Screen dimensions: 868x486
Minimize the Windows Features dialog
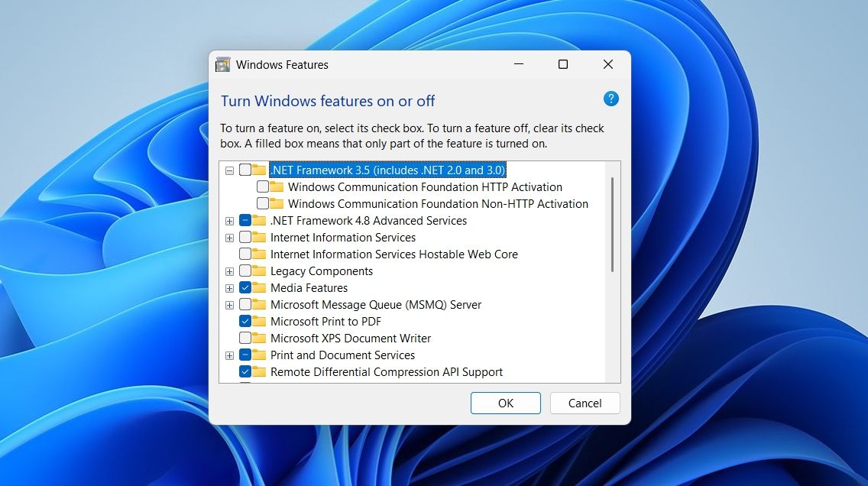coord(519,64)
